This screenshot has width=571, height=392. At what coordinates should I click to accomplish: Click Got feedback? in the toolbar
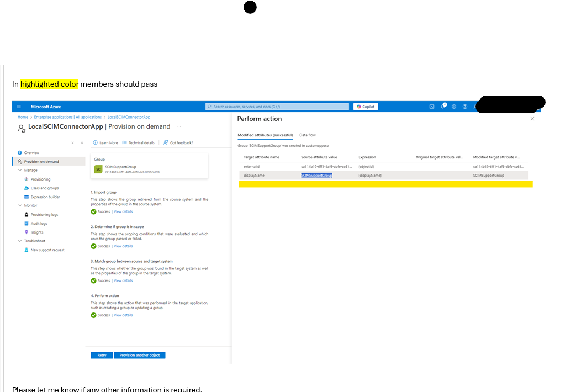181,142
